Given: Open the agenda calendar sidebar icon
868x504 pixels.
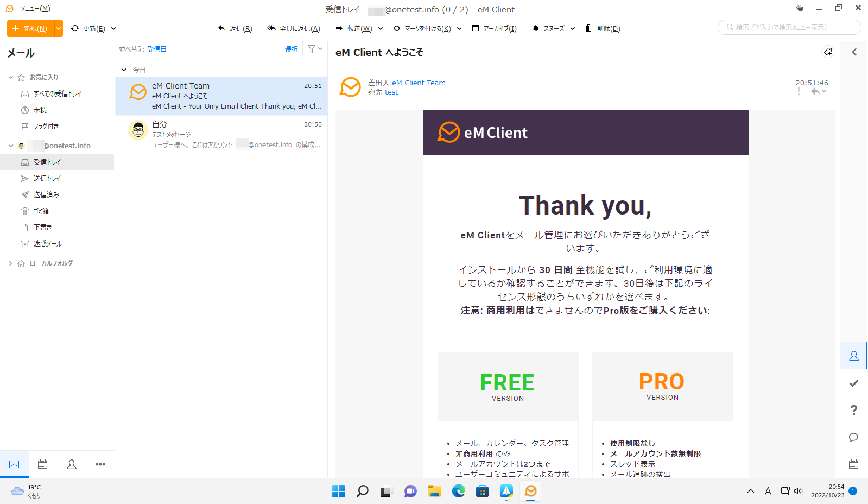Looking at the screenshot, I should pyautogui.click(x=854, y=464).
